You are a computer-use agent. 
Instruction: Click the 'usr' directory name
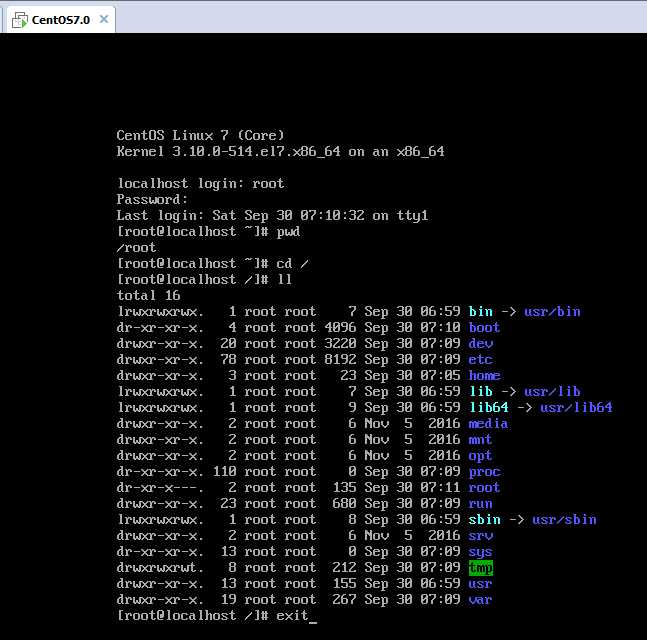(x=481, y=583)
